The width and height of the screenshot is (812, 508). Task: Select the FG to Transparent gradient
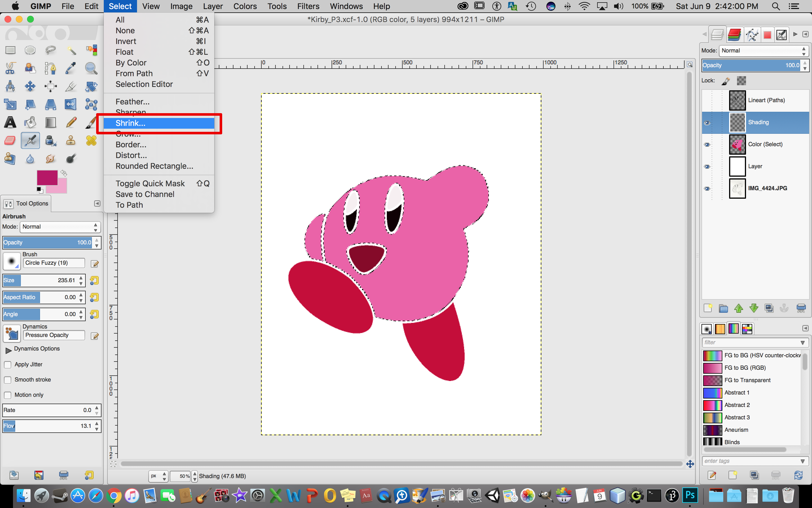[x=752, y=380]
